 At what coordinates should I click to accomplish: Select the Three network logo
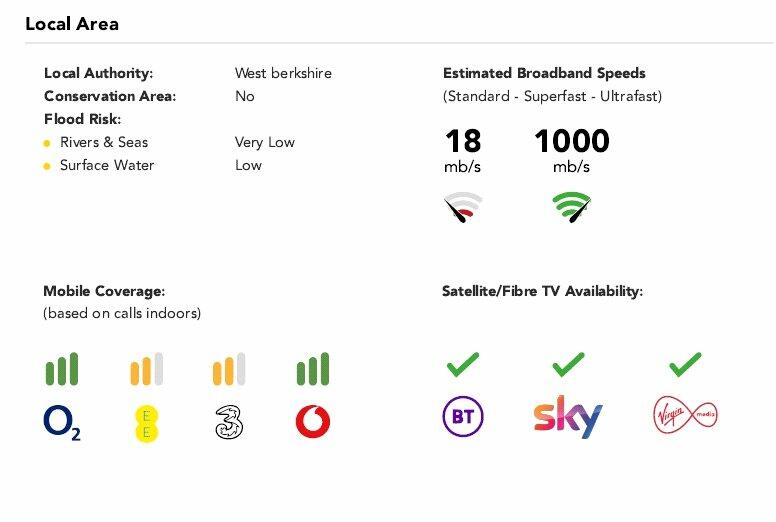[x=229, y=422]
